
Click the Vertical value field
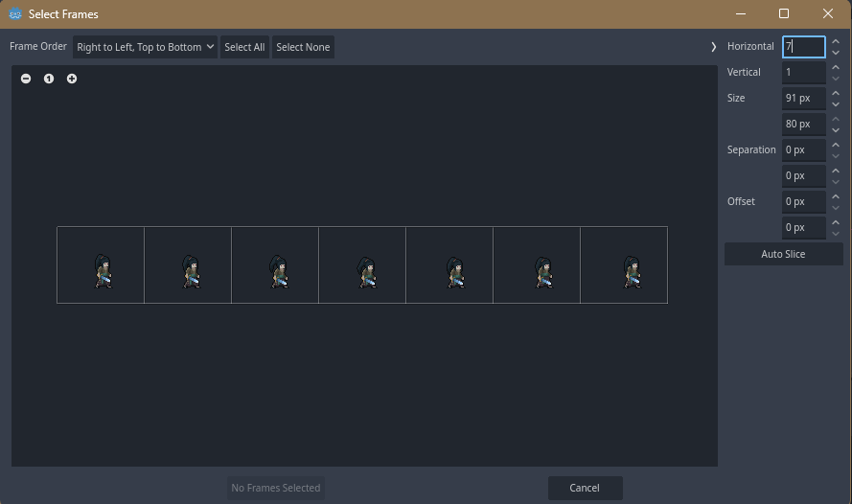click(x=802, y=72)
